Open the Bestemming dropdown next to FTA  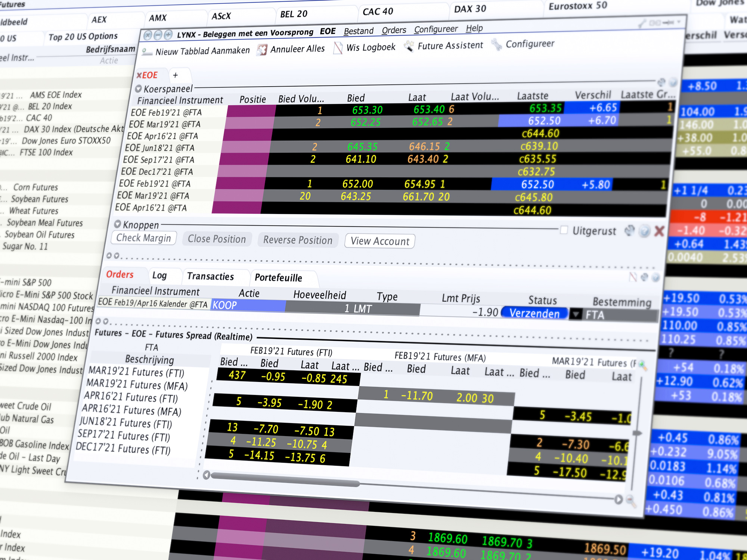pyautogui.click(x=576, y=314)
